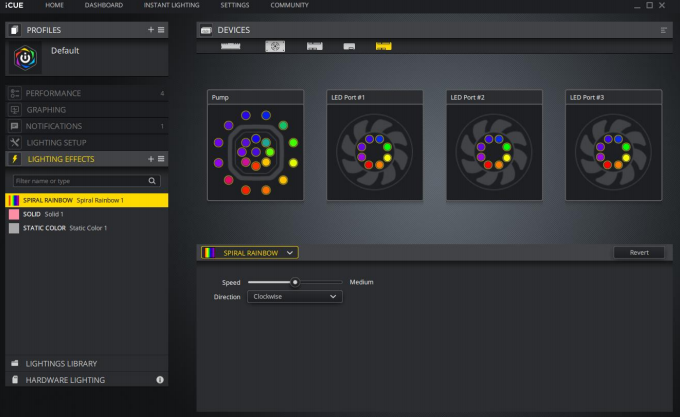Screen dimensions: 680x417
Task: Open the Community menu
Action: [x=289, y=5]
